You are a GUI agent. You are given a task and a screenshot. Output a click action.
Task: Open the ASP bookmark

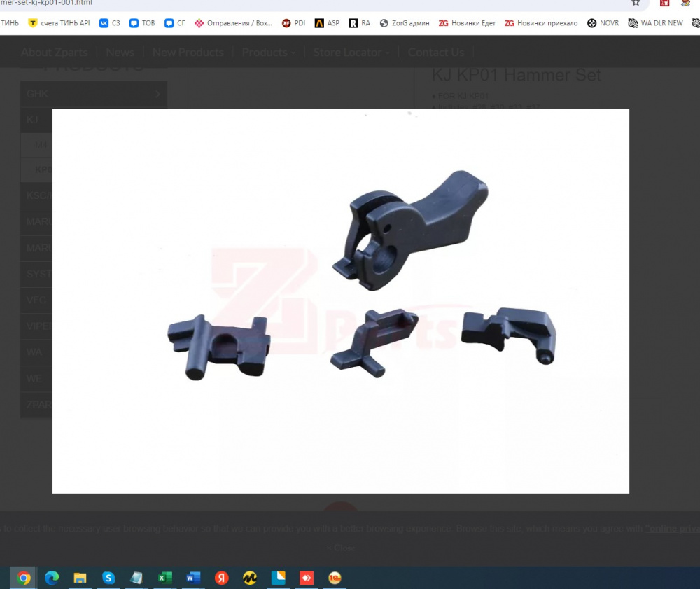(x=327, y=23)
